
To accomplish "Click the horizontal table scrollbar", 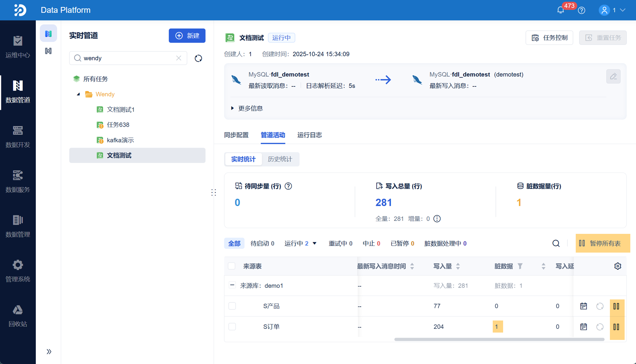I will [x=499, y=339].
